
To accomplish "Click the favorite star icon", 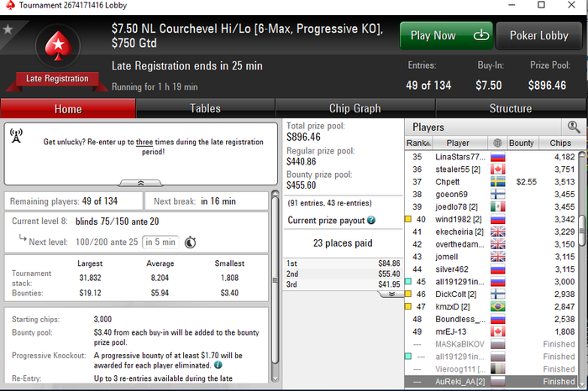I will coord(8,29).
